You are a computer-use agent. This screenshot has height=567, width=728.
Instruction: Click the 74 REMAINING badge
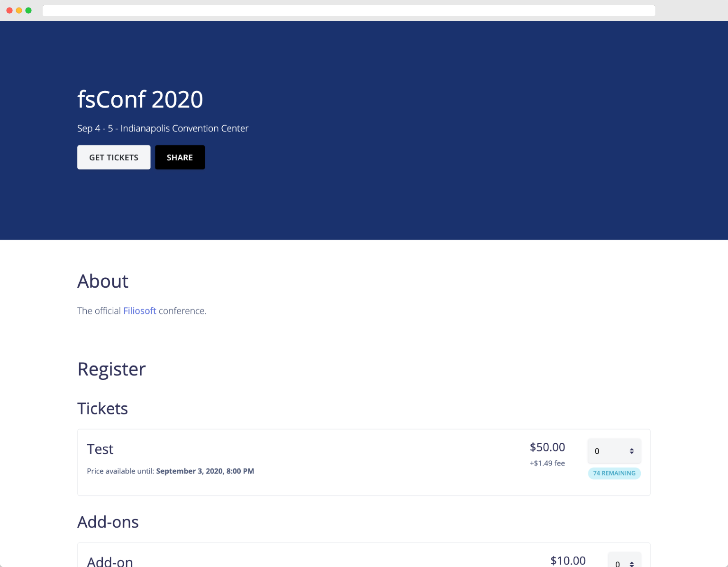pyautogui.click(x=614, y=473)
